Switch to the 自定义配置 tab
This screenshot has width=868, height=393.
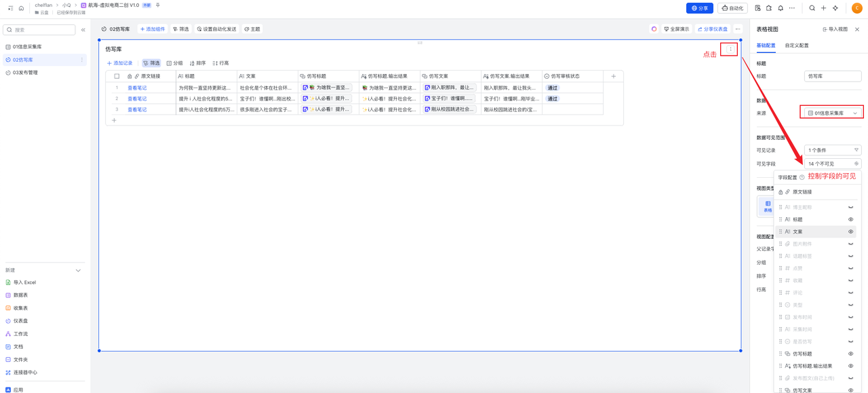tap(797, 45)
